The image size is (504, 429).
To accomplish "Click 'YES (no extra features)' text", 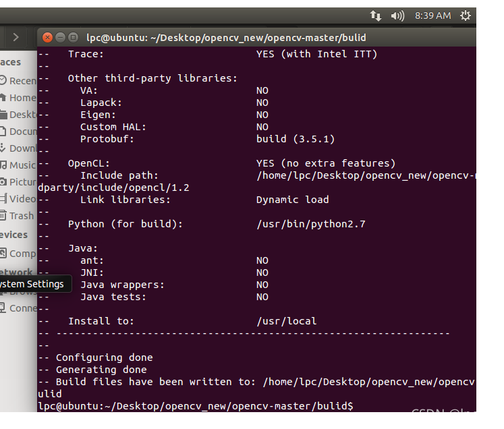I will pos(326,163).
